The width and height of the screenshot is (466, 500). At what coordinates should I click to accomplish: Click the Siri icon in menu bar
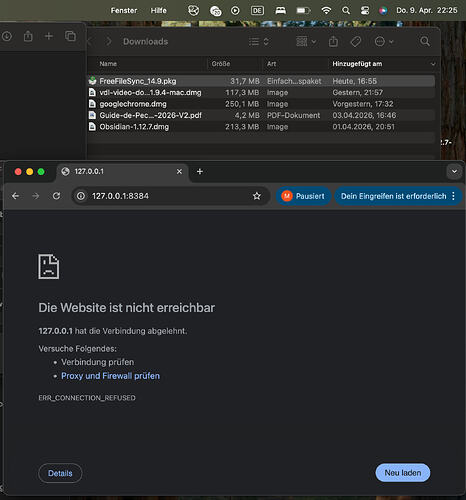(383, 11)
